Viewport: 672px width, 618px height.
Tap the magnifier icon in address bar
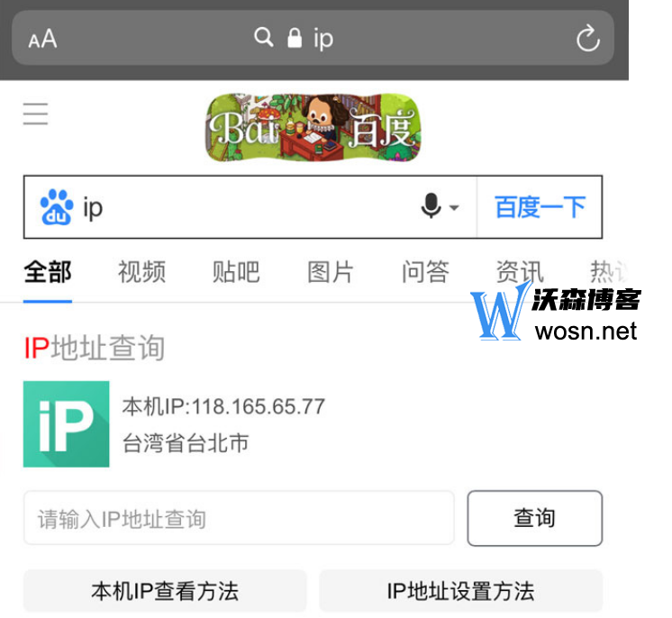pos(264,37)
